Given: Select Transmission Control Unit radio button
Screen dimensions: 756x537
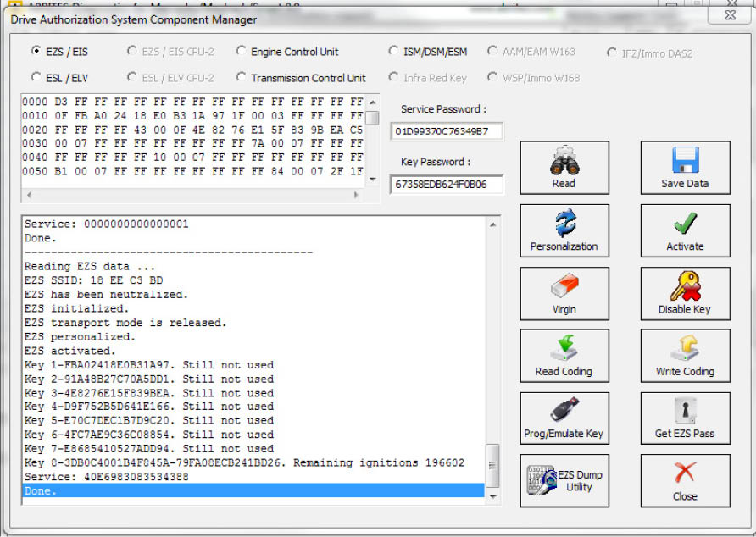Looking at the screenshot, I should (x=242, y=78).
